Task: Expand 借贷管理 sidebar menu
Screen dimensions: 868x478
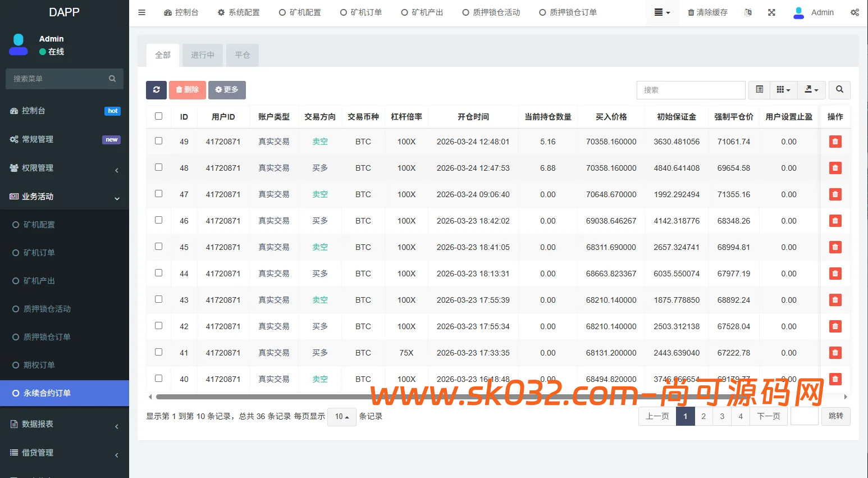Action: (65, 453)
